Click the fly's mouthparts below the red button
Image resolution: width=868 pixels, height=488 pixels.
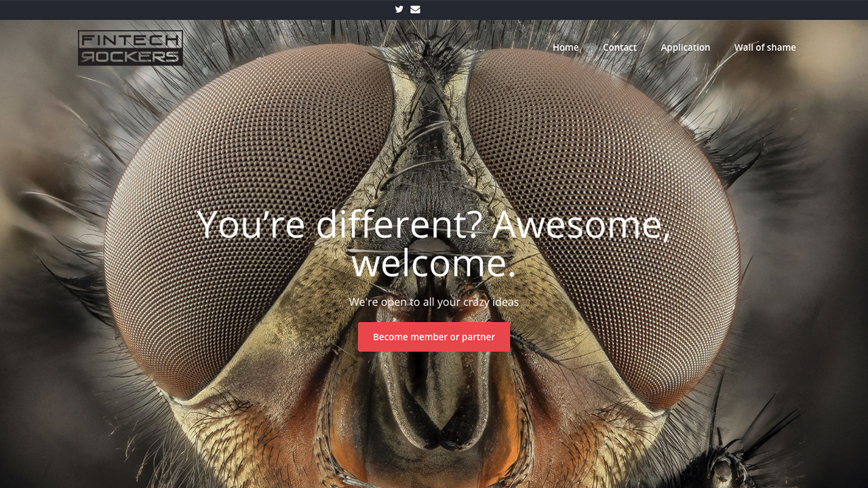tap(434, 407)
